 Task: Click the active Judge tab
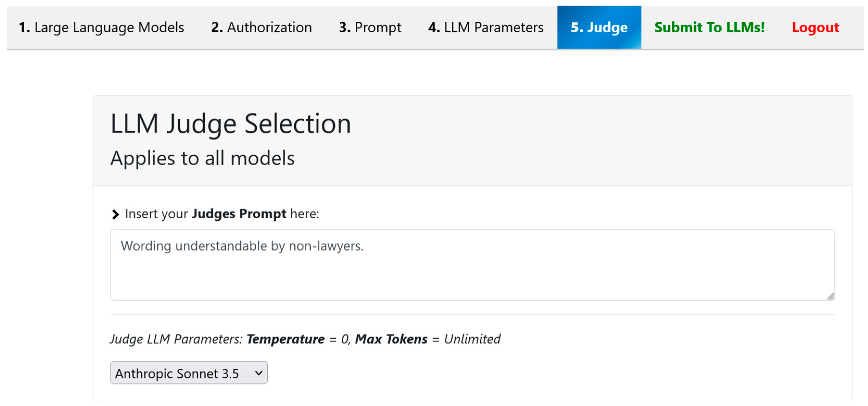coord(599,27)
